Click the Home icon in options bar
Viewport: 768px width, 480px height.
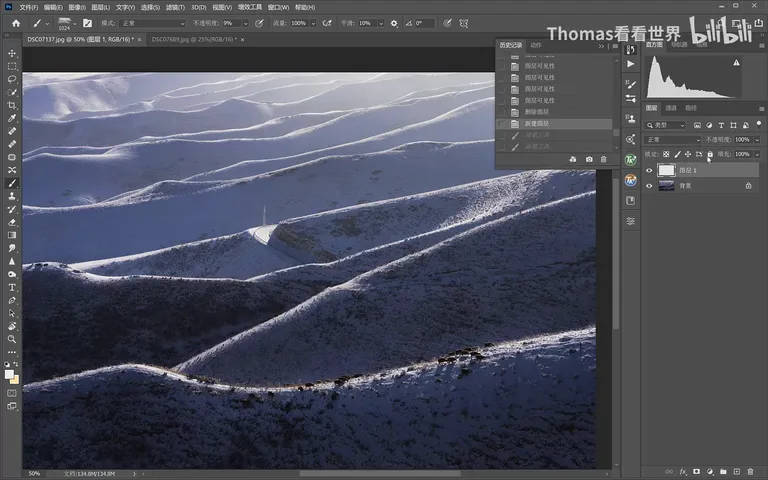(16, 23)
